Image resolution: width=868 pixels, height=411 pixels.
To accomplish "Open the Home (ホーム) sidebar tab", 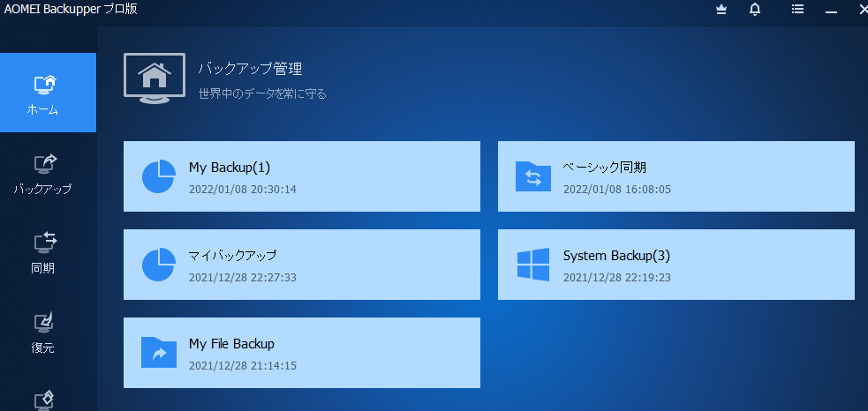I will 48,93.
